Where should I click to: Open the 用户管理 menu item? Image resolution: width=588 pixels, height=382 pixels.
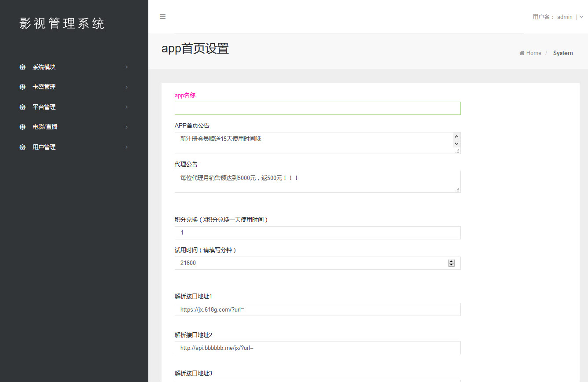point(44,147)
